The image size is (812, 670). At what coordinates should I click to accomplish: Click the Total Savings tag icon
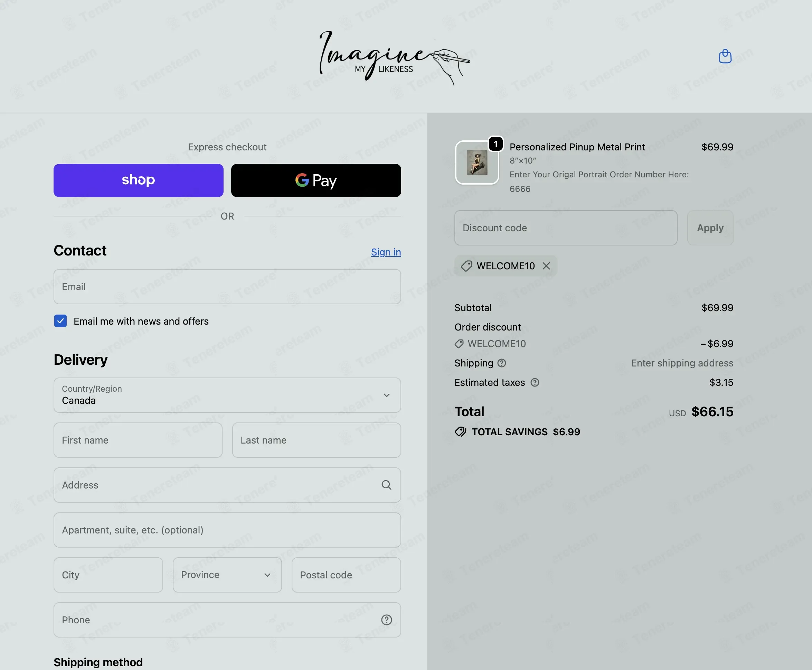(x=460, y=432)
